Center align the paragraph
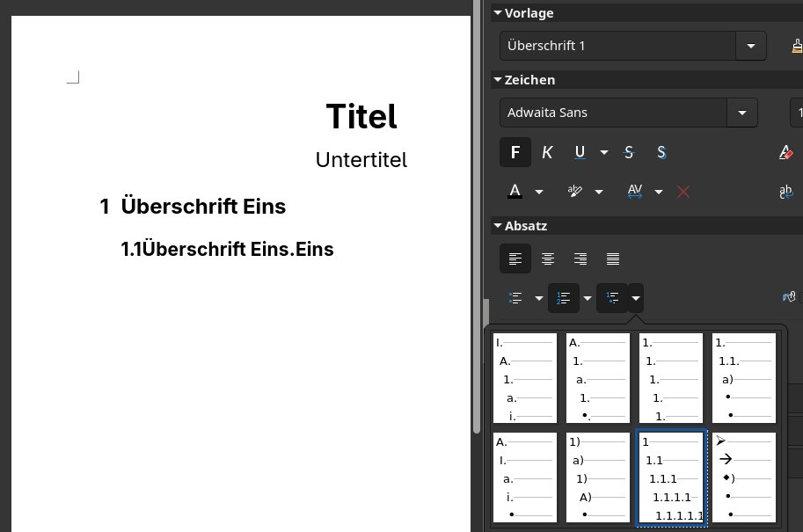 (x=548, y=259)
